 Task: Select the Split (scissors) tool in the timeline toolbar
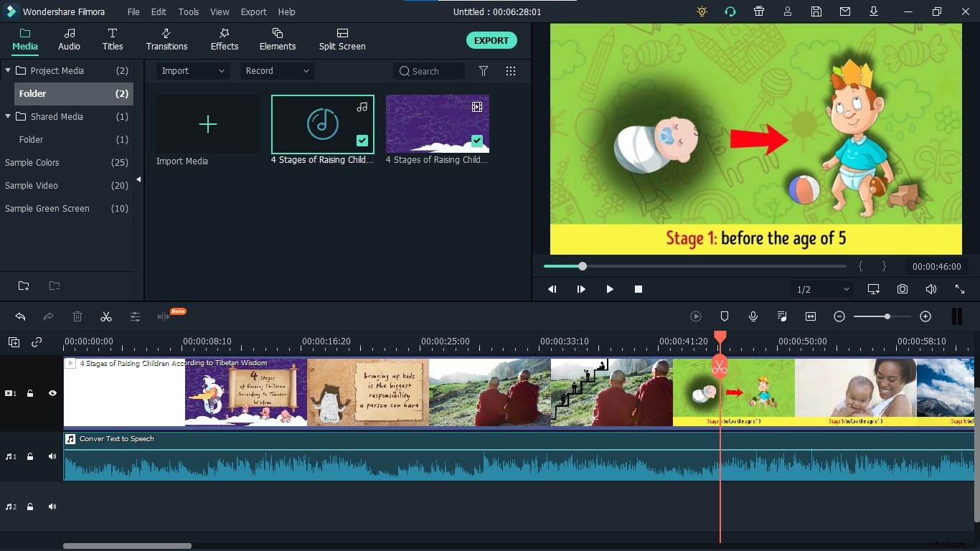click(106, 316)
